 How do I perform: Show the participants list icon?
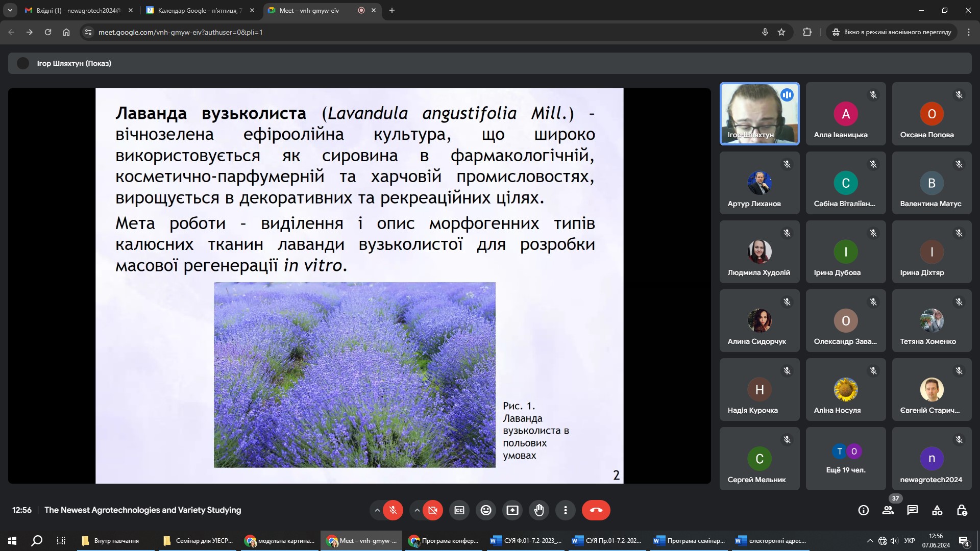(x=888, y=510)
